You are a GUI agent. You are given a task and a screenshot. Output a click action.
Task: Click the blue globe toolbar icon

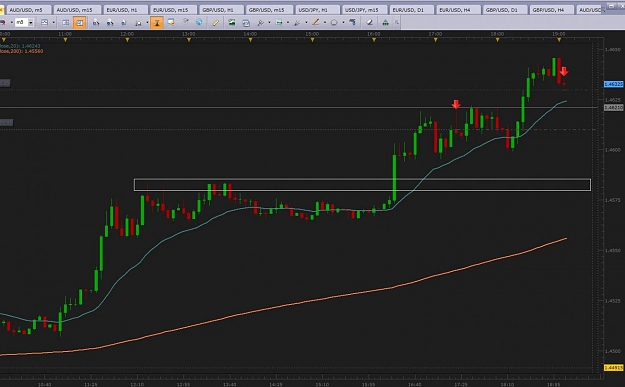click(x=199, y=23)
